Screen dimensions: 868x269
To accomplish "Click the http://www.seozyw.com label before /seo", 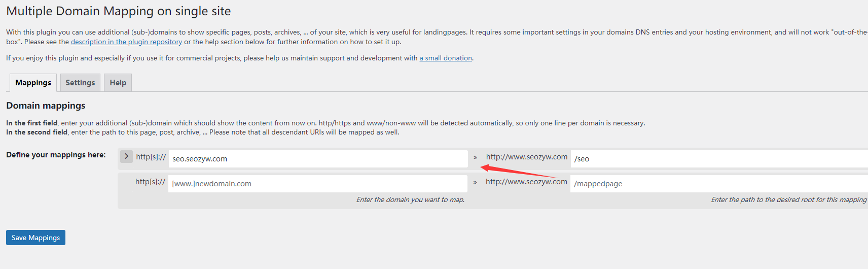I will click(527, 157).
